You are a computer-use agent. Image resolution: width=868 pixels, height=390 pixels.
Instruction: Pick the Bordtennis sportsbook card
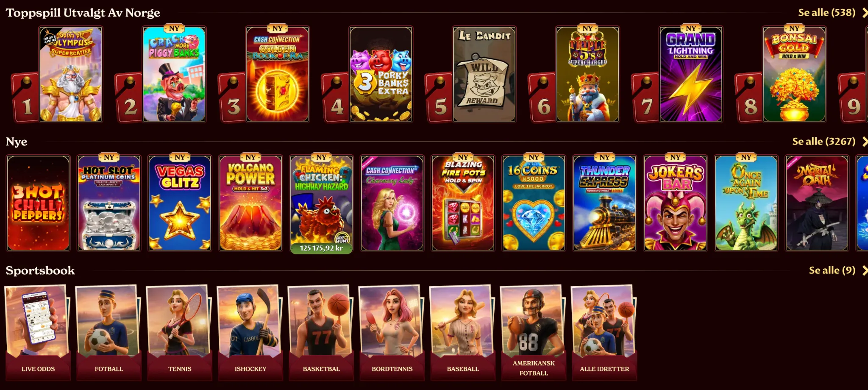391,333
